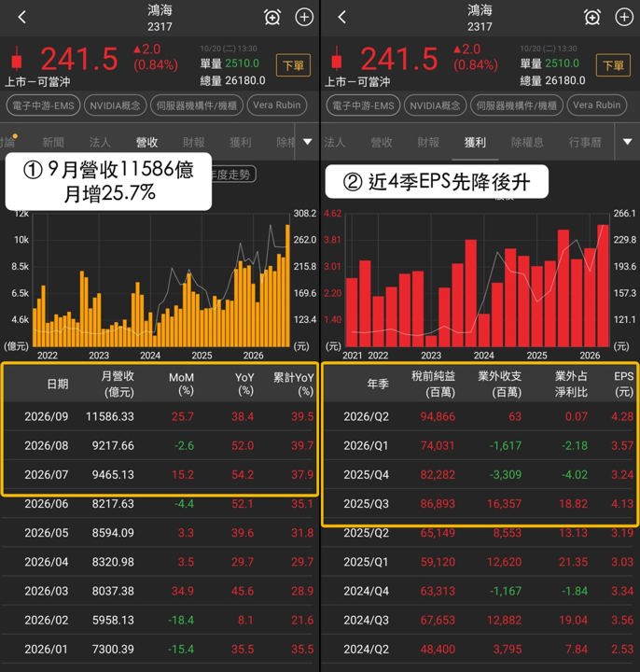The height and width of the screenshot is (672, 640).
Task: Select 營收 tab in left panel
Action: pyautogui.click(x=146, y=142)
